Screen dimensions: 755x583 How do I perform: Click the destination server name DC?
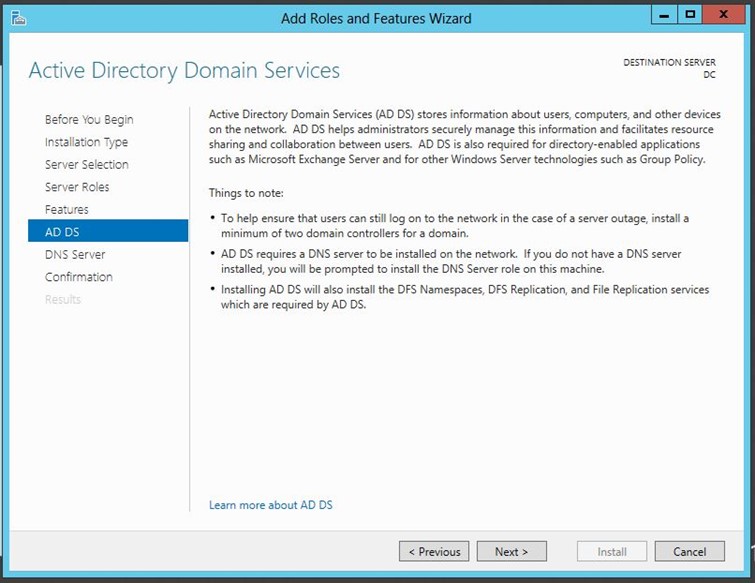pyautogui.click(x=709, y=75)
